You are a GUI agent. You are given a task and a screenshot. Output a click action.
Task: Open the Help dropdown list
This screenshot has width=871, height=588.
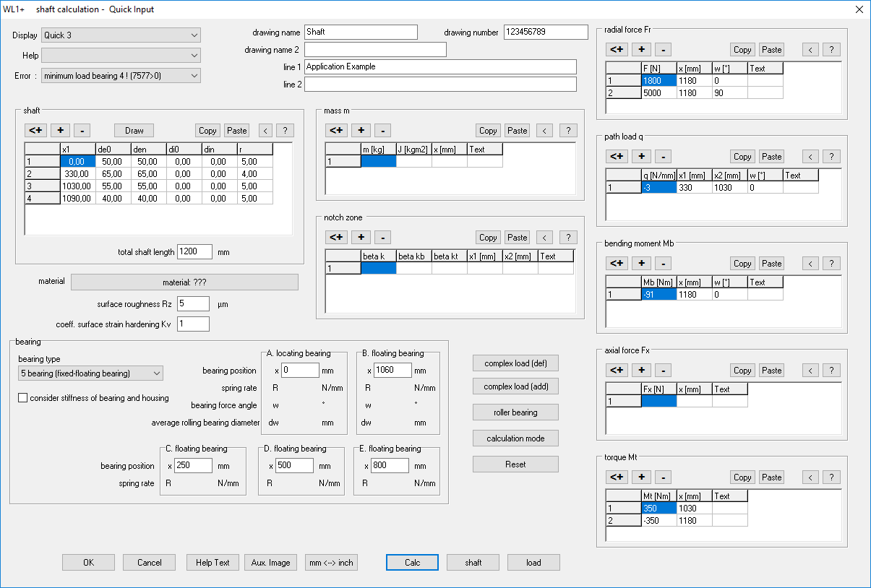pyautogui.click(x=121, y=56)
